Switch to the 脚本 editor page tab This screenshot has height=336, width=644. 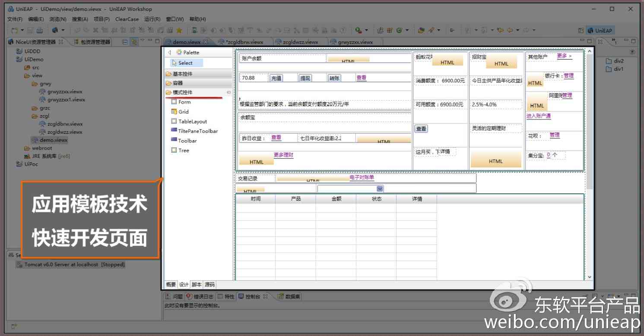click(x=197, y=285)
